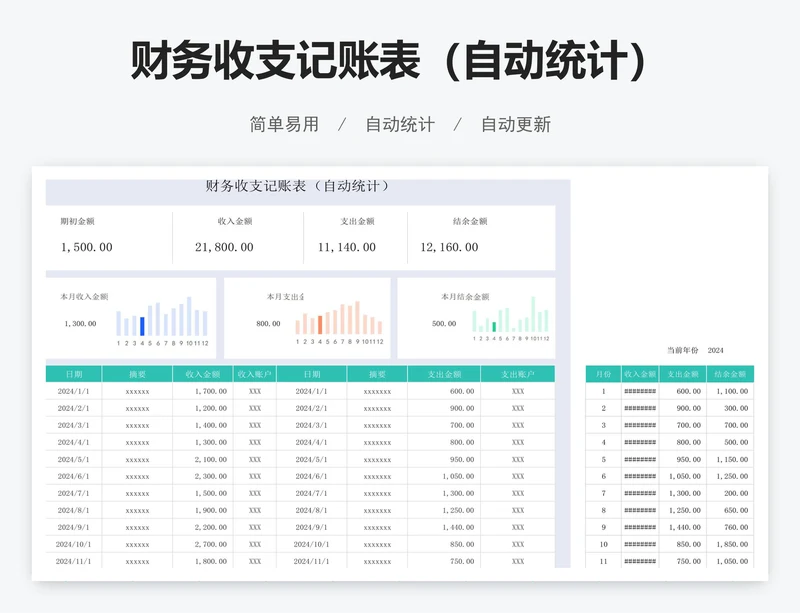Select the 期初金额 label
Viewport: 800px width, 613px height.
78,221
